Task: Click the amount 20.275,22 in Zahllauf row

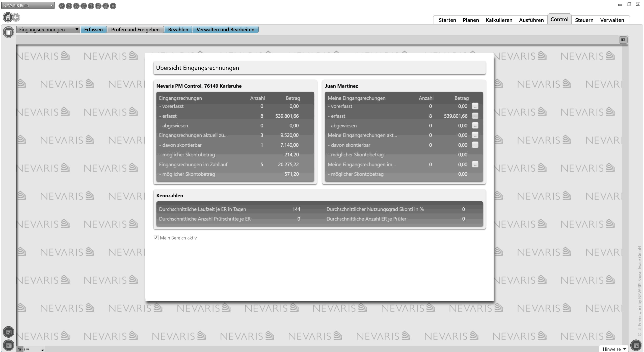Action: pyautogui.click(x=288, y=165)
